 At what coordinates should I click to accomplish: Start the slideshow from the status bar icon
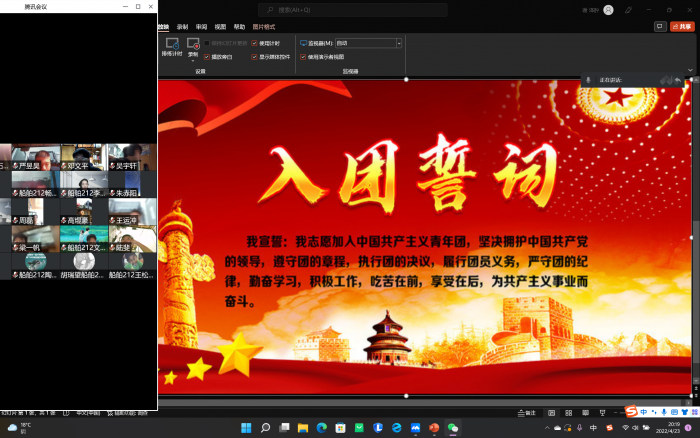pyautogui.click(x=602, y=413)
